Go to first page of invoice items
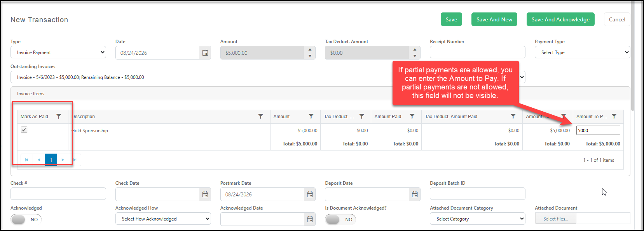Image resolution: width=644 pixels, height=231 pixels. pos(26,160)
